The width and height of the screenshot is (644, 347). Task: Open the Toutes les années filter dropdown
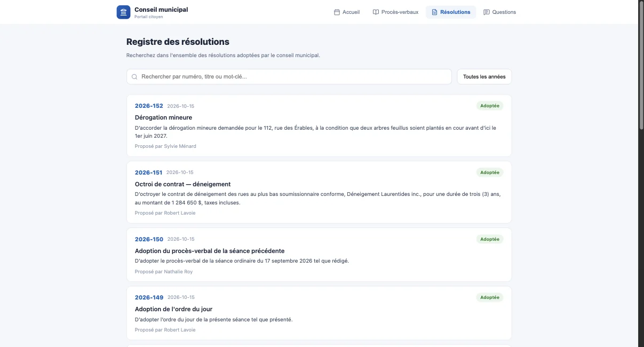click(484, 77)
